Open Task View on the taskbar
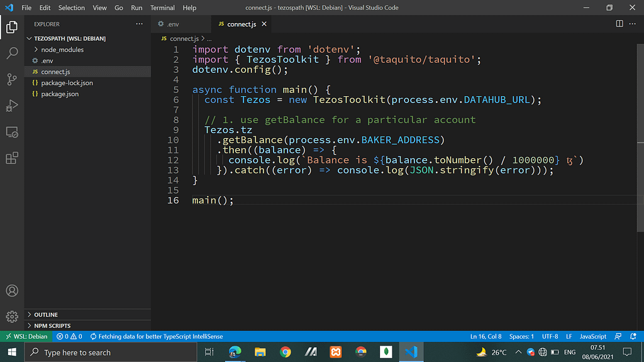This screenshot has width=644, height=362. click(x=209, y=352)
